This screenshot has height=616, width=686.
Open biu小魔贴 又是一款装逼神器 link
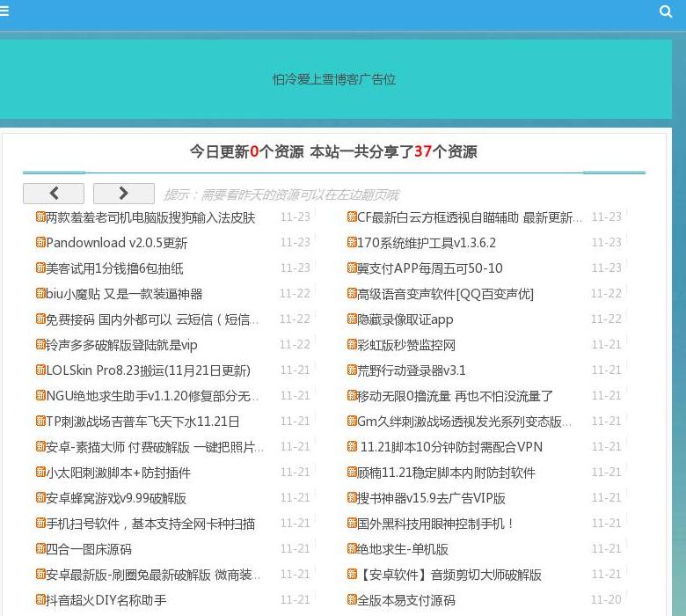click(x=124, y=293)
